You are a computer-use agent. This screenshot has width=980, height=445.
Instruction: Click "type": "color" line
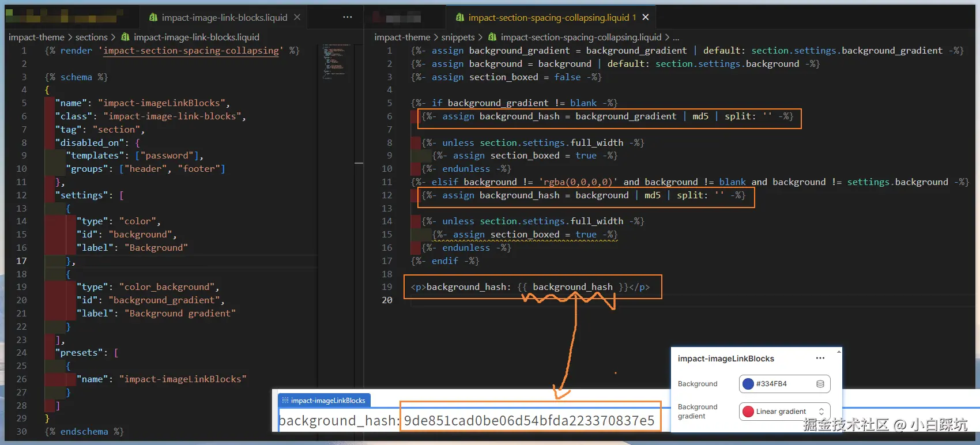click(x=119, y=221)
